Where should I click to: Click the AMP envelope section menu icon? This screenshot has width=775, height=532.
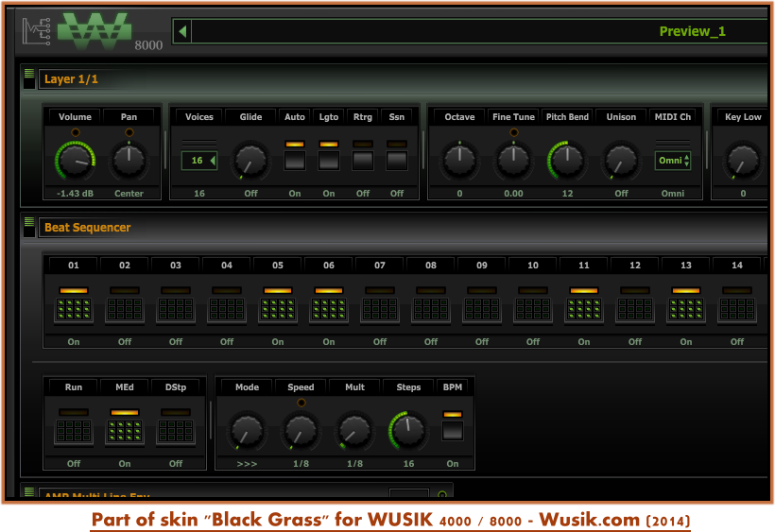(29, 492)
